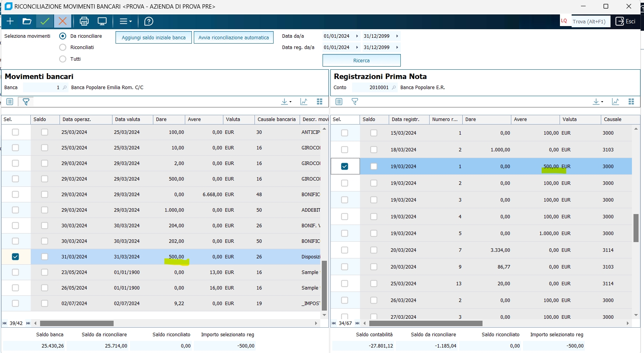The height and width of the screenshot is (353, 644).
Task: Click Avvia riconciliazione automatica button
Action: 233,38
